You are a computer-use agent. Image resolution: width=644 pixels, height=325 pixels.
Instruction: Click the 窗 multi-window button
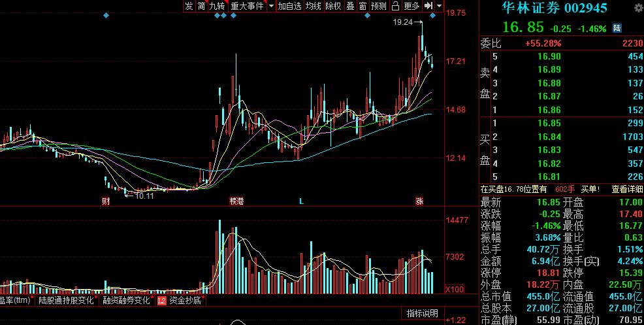pyautogui.click(x=362, y=6)
